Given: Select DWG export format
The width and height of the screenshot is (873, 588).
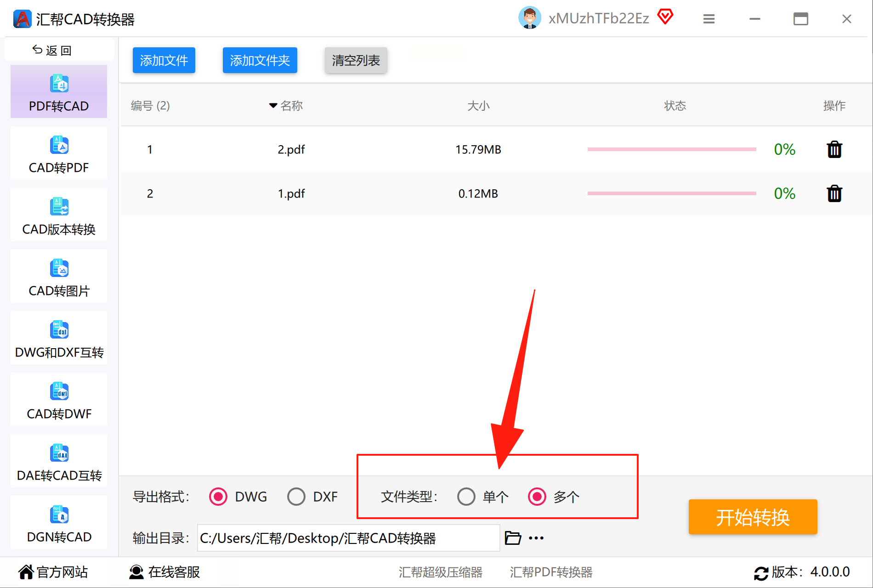Looking at the screenshot, I should pos(218,497).
